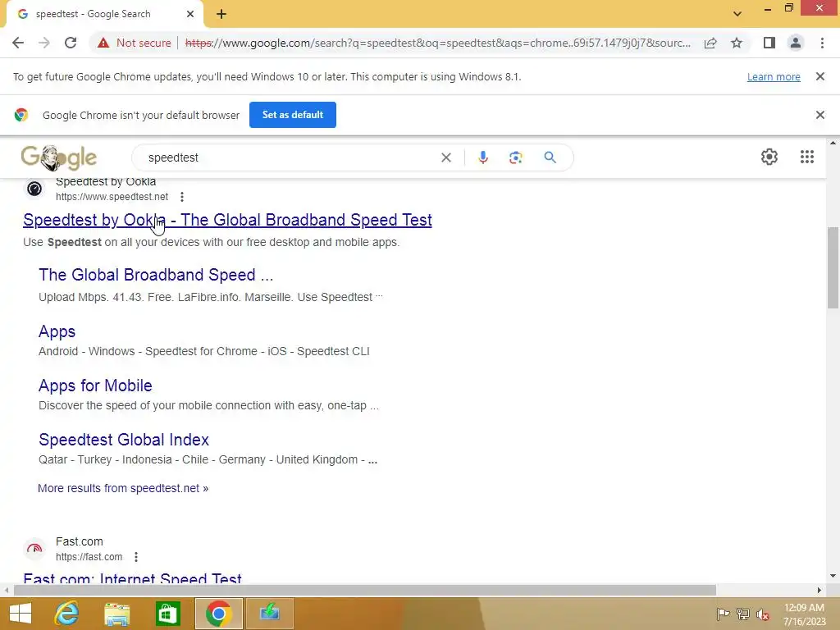Open Speedtest by Ookla Global Broadband result

(x=227, y=220)
